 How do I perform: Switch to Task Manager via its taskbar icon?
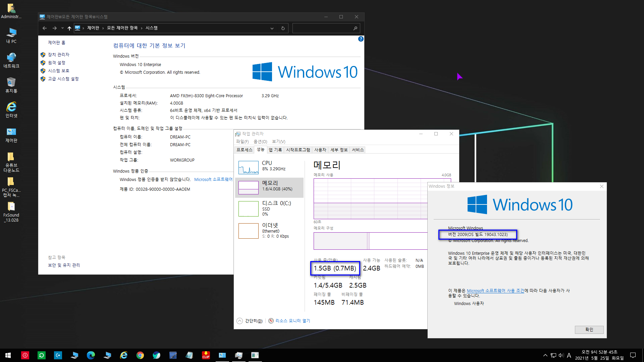(239, 355)
